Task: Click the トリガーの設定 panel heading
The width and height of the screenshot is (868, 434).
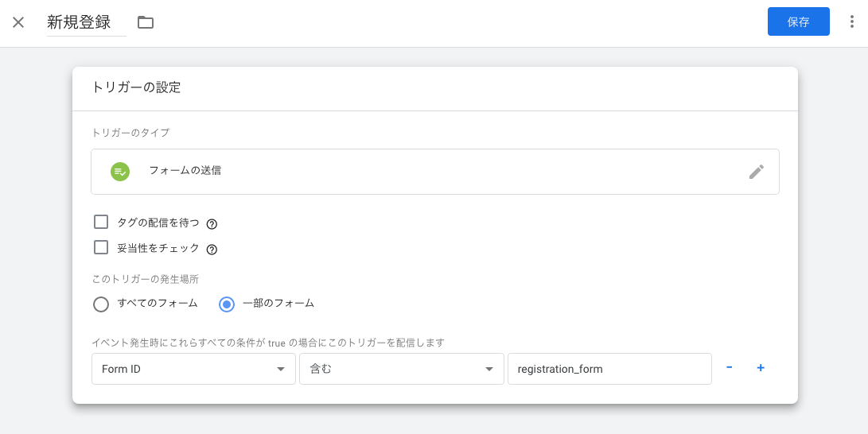Action: point(137,87)
